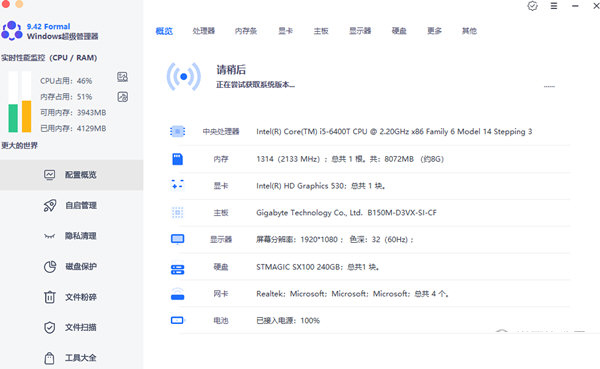Click the 隐私清理 closed-eye icon

pos(50,236)
